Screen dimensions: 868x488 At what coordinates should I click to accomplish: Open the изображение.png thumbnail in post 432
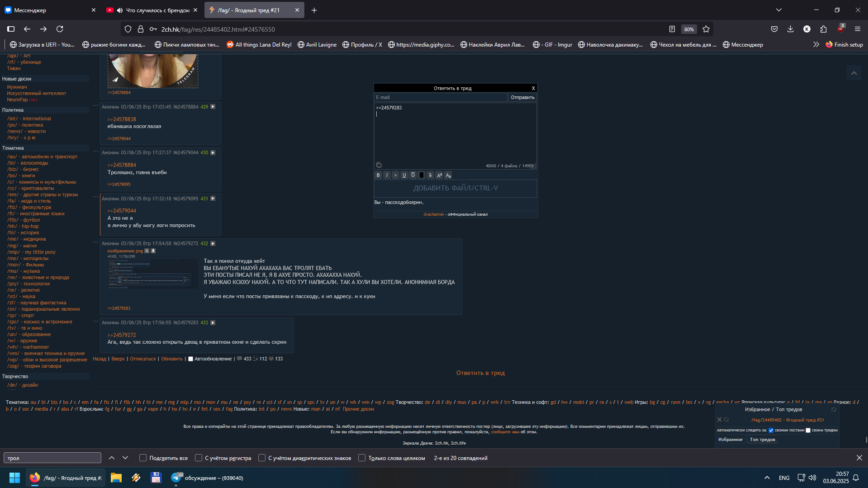click(x=153, y=274)
